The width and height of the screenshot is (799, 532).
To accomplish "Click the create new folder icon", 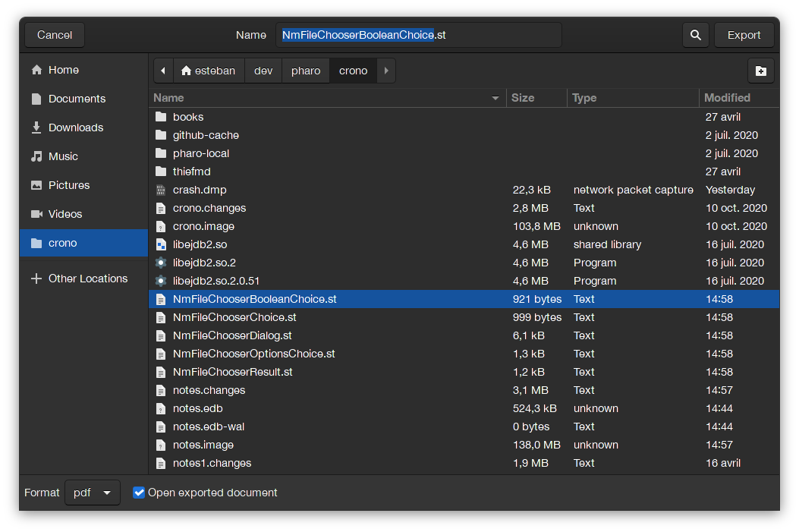I will 760,71.
